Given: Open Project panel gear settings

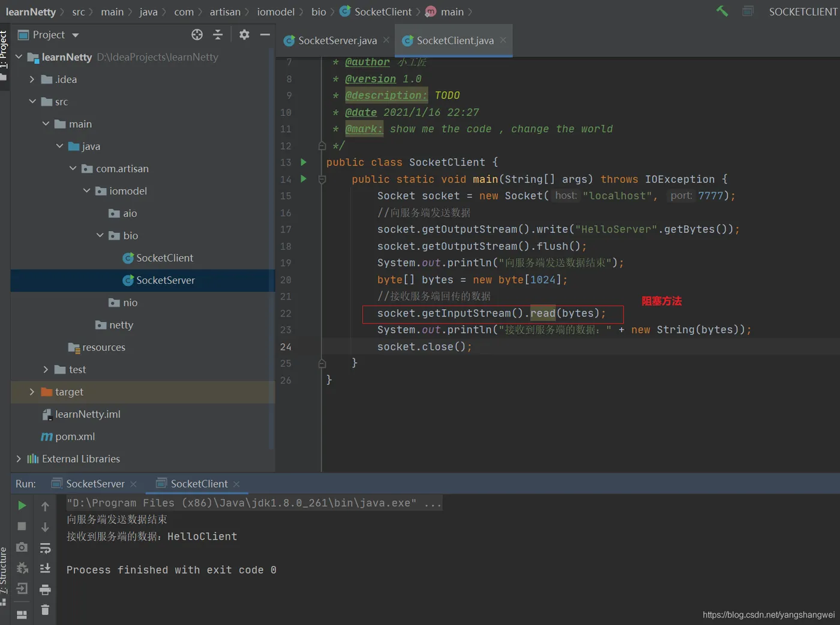Looking at the screenshot, I should (x=244, y=35).
